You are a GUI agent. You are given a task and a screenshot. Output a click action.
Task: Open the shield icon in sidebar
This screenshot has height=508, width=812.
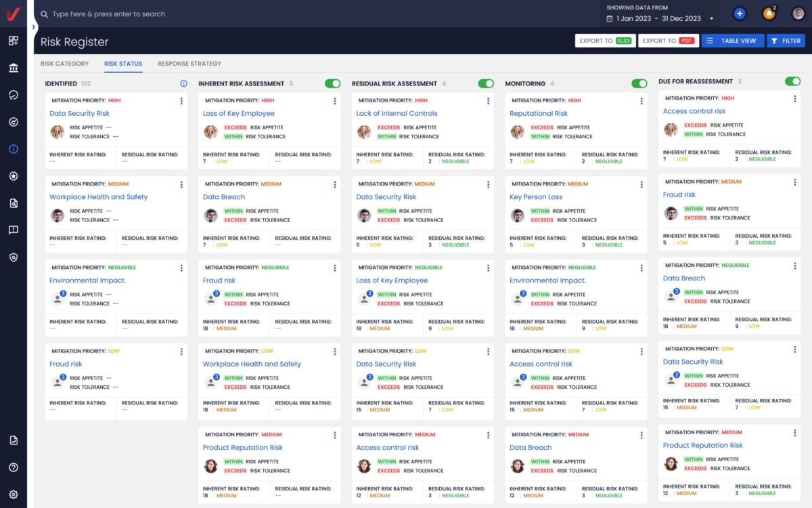tap(14, 257)
